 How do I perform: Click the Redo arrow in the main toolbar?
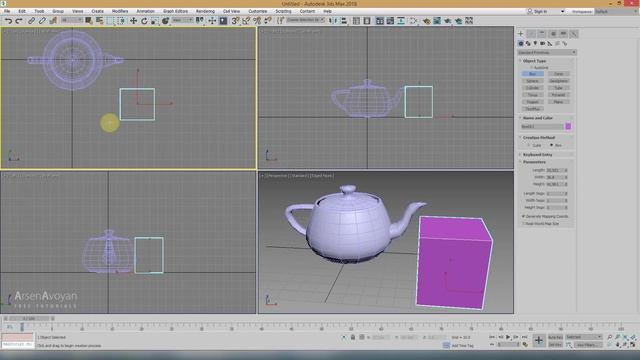(x=19, y=20)
